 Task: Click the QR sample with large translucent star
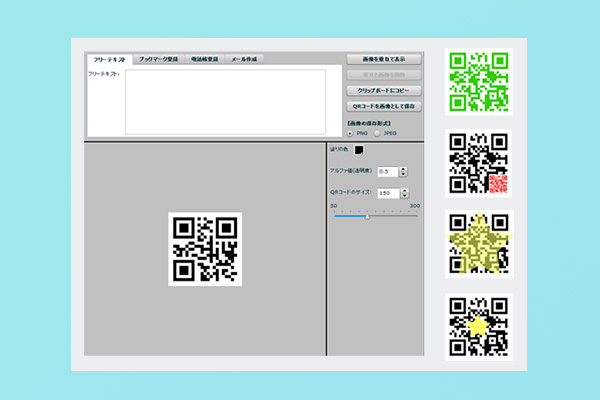(x=479, y=244)
